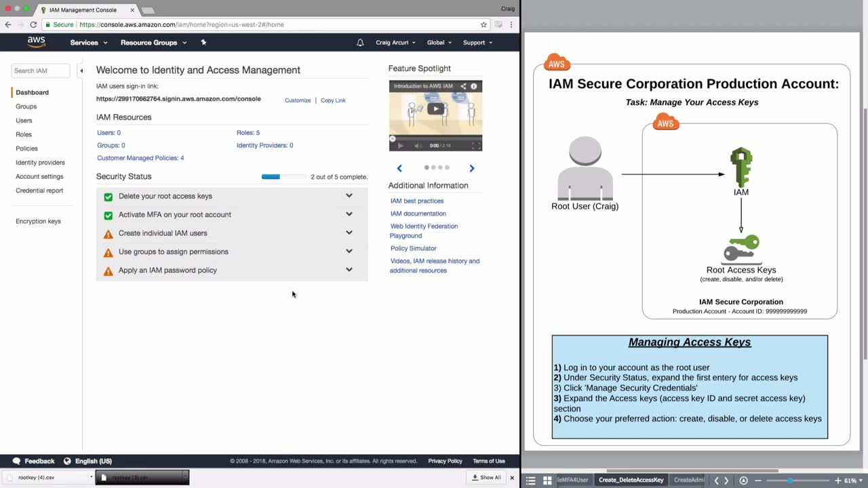Go to previous slide in the viewer
Image resolution: width=868 pixels, height=488 pixels.
[716, 481]
